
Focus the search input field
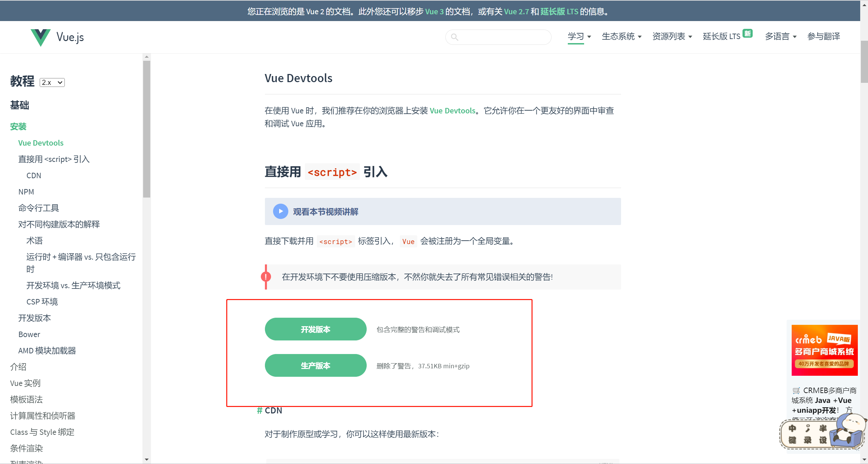498,37
